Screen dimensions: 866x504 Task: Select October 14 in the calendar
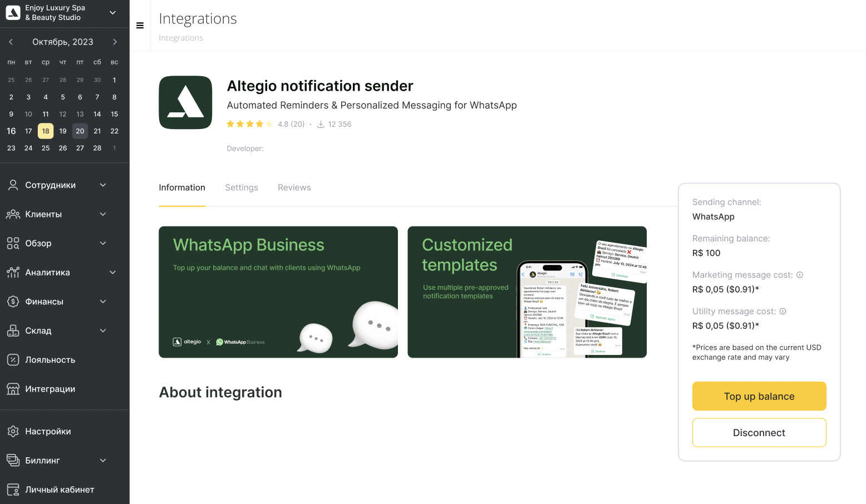[x=97, y=114]
